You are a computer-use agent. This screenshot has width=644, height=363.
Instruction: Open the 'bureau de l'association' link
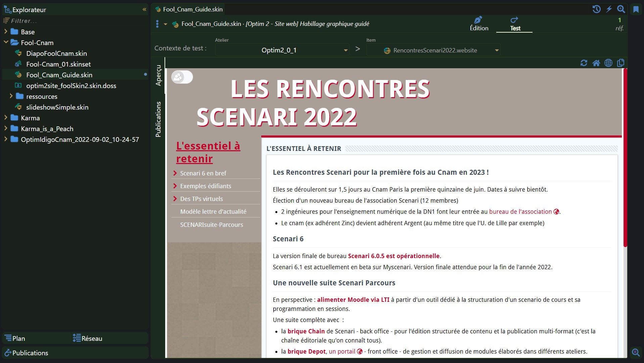520,211
